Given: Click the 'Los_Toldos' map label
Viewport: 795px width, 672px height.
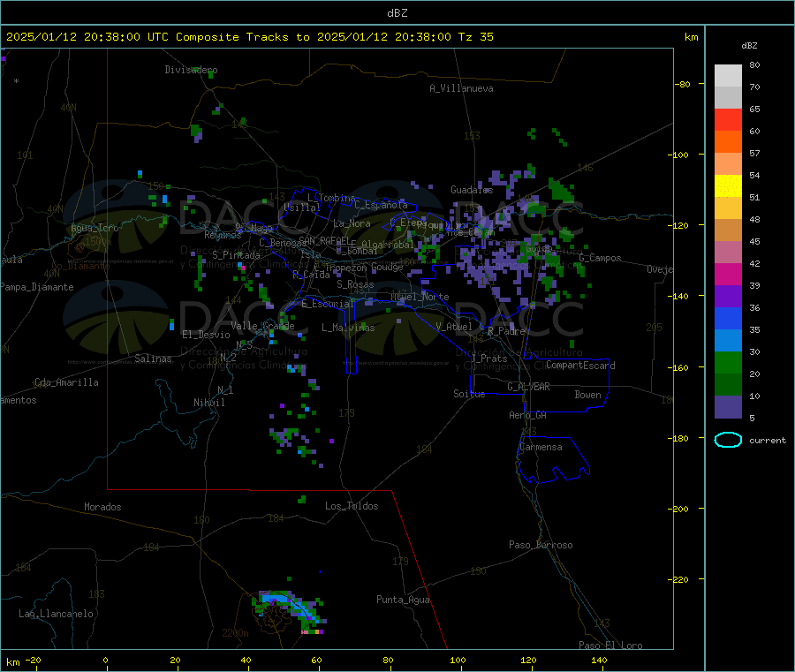Looking at the screenshot, I should 352,506.
